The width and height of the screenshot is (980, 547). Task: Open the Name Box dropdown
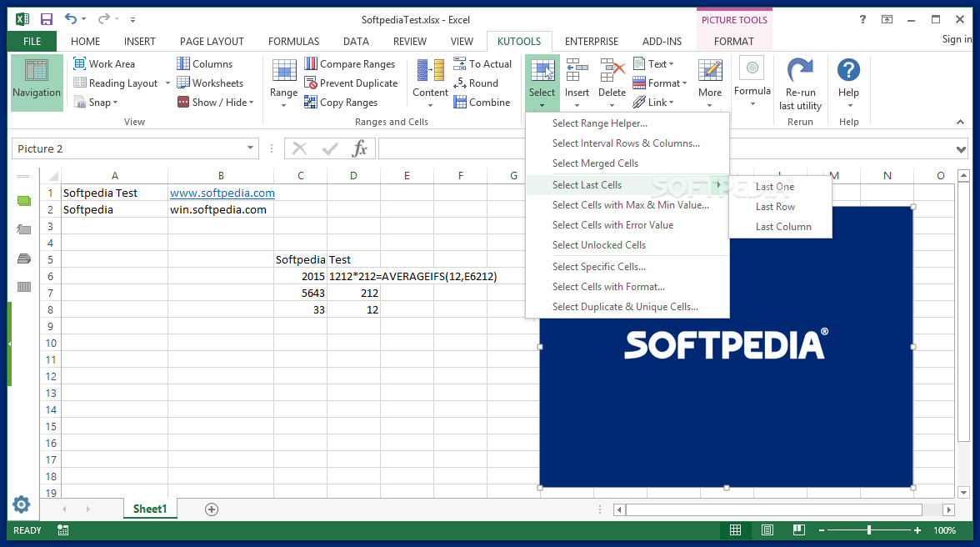[250, 148]
